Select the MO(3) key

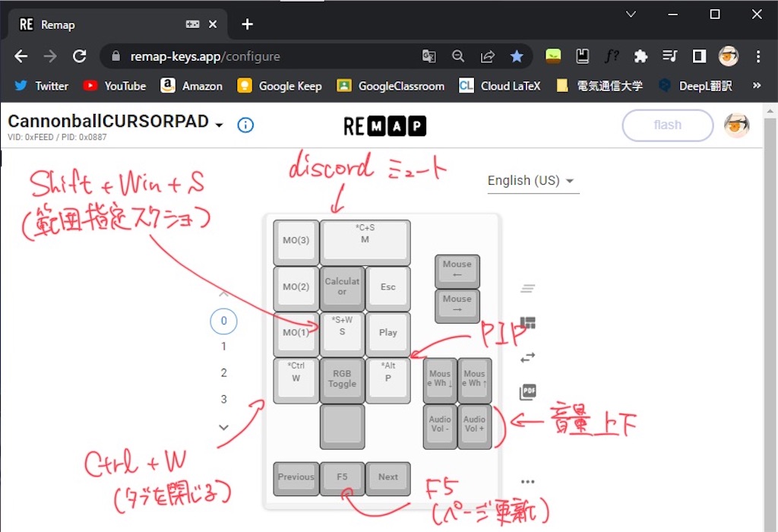(296, 242)
